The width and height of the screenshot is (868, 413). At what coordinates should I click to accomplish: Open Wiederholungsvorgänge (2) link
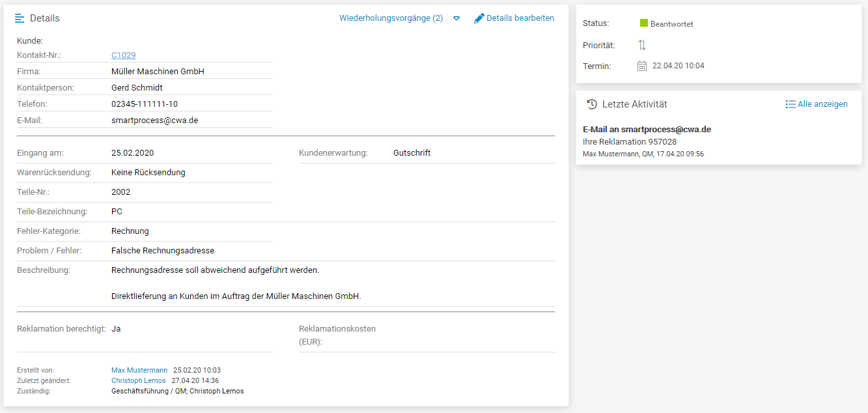coord(391,18)
